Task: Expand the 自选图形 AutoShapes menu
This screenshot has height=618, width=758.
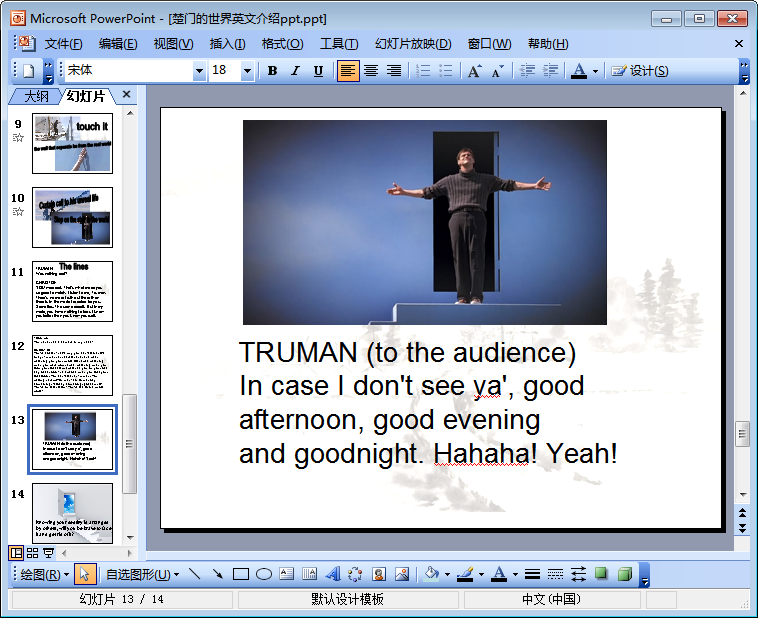Action: [142, 574]
